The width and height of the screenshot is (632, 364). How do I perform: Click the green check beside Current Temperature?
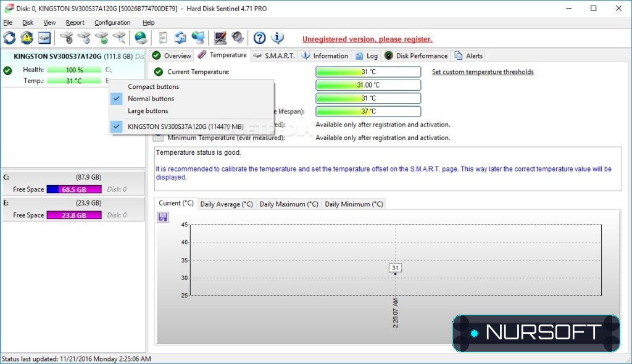click(x=159, y=72)
